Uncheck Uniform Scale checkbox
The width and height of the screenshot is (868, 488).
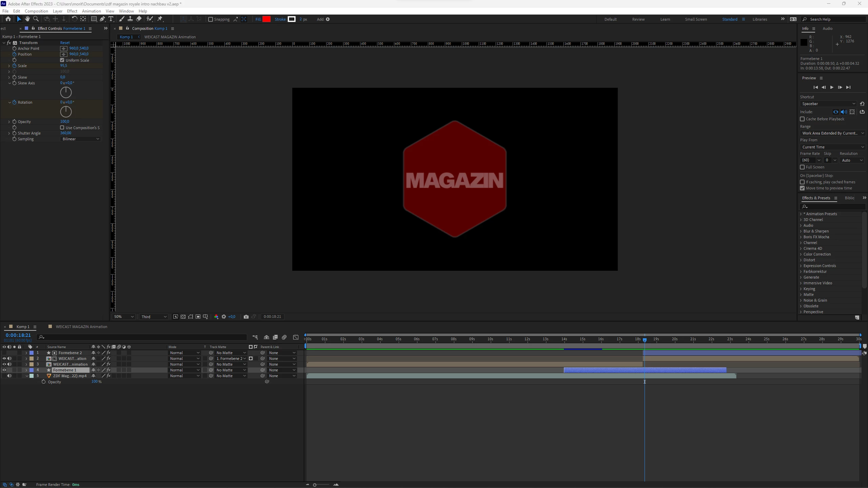(62, 60)
